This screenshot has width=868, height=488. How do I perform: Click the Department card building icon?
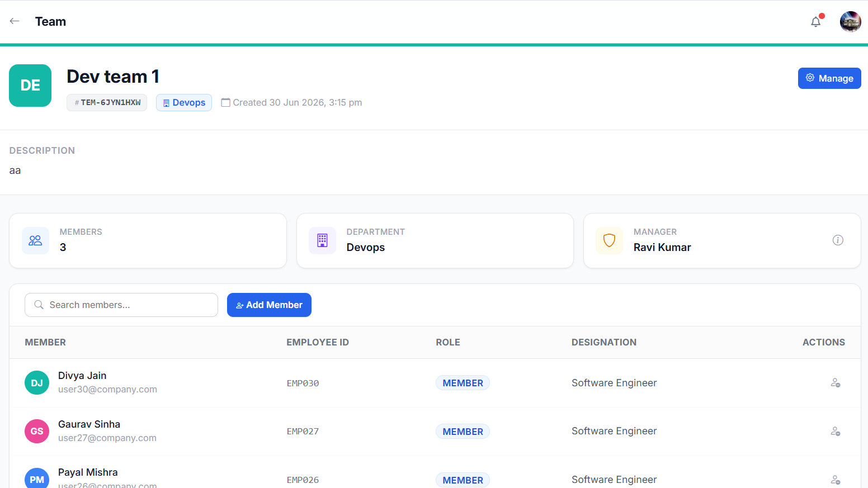pos(322,240)
